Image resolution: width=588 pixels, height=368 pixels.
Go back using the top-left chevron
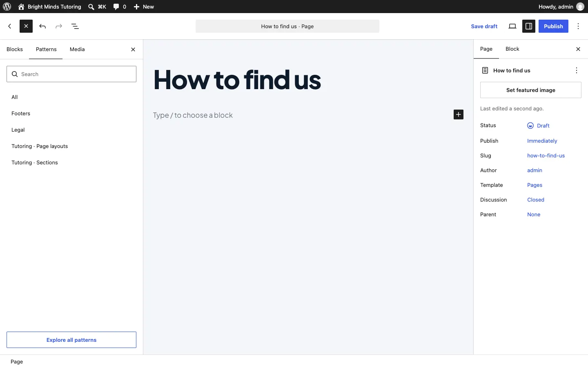coord(10,26)
